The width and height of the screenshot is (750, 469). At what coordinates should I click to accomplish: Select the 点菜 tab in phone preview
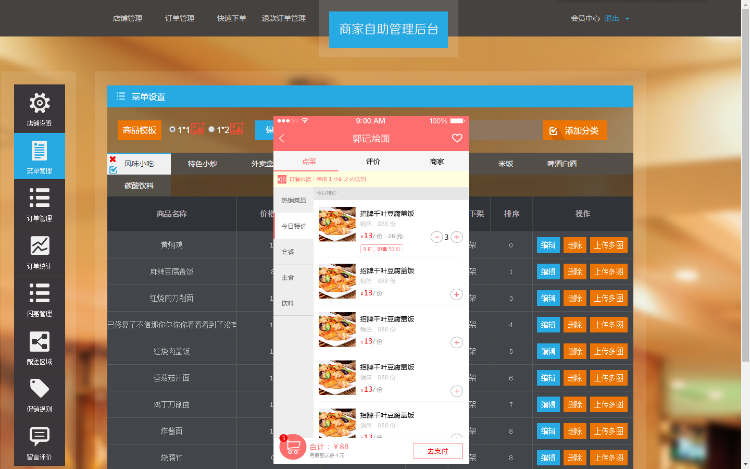(309, 162)
